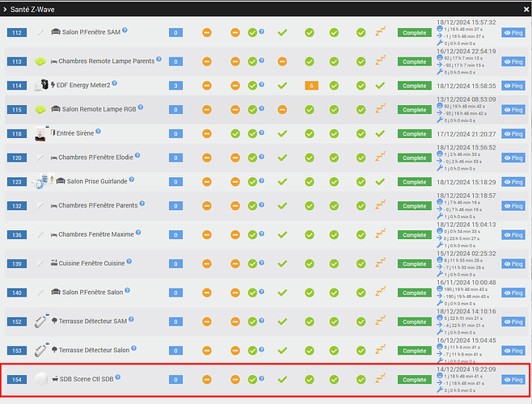Click help icon next to Entrée Sirène

(x=98, y=131)
